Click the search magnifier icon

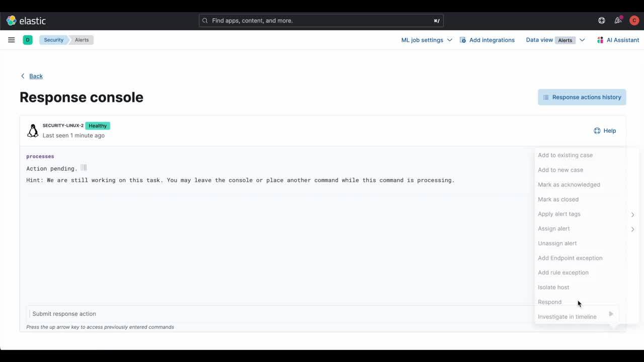tap(205, 21)
